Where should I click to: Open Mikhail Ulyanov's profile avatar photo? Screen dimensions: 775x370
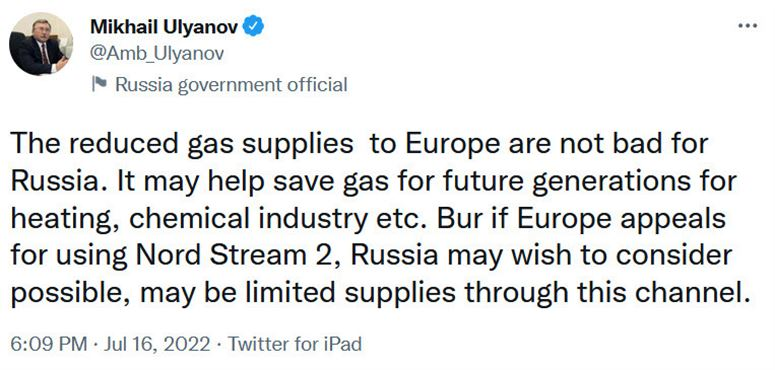click(x=41, y=43)
